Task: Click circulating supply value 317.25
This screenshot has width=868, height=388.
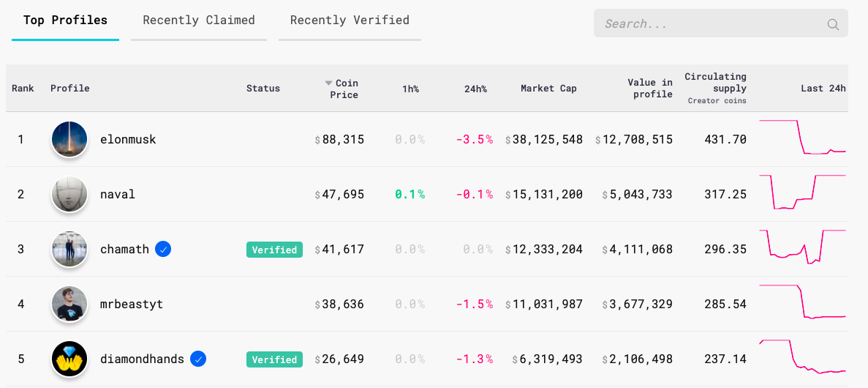Action: coord(725,195)
